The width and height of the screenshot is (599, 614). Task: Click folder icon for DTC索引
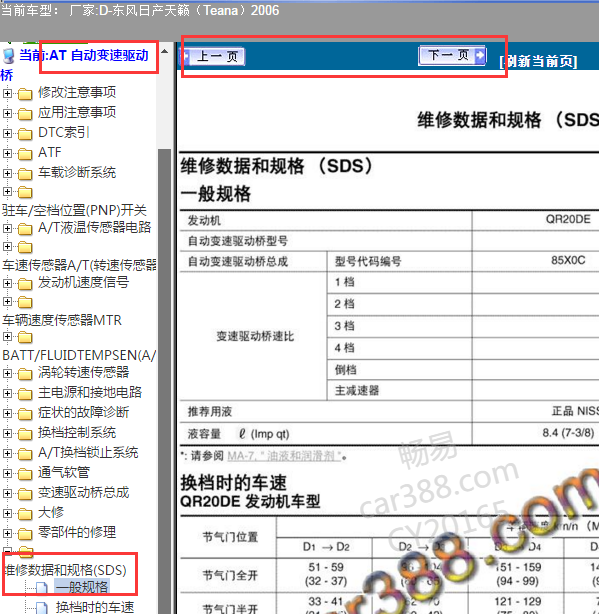pyautogui.click(x=25, y=134)
